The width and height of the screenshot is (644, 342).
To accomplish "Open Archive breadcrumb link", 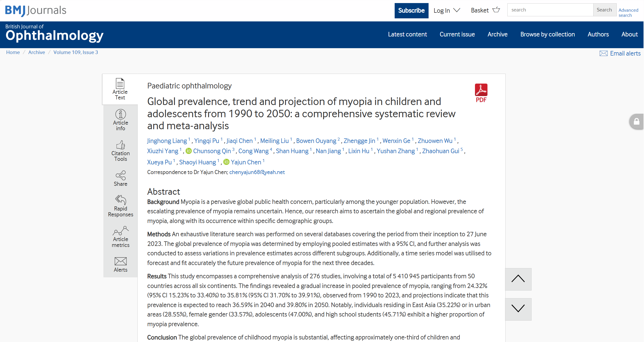I will (x=37, y=52).
